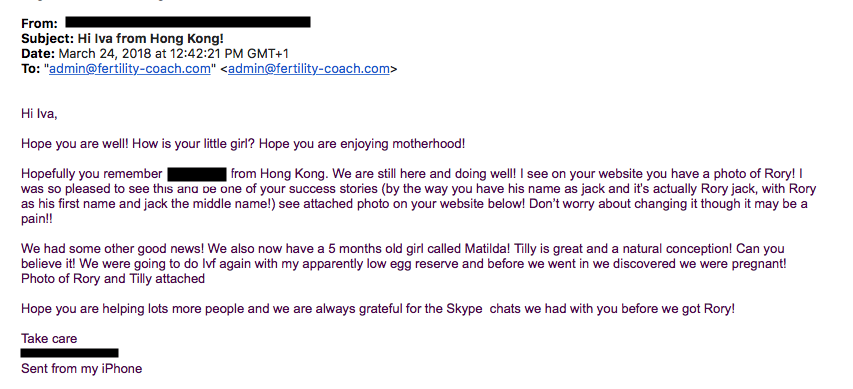Click the subject text Hi Iva from Hong Kong!
Image resolution: width=853 pixels, height=389 pixels.
tap(151, 39)
